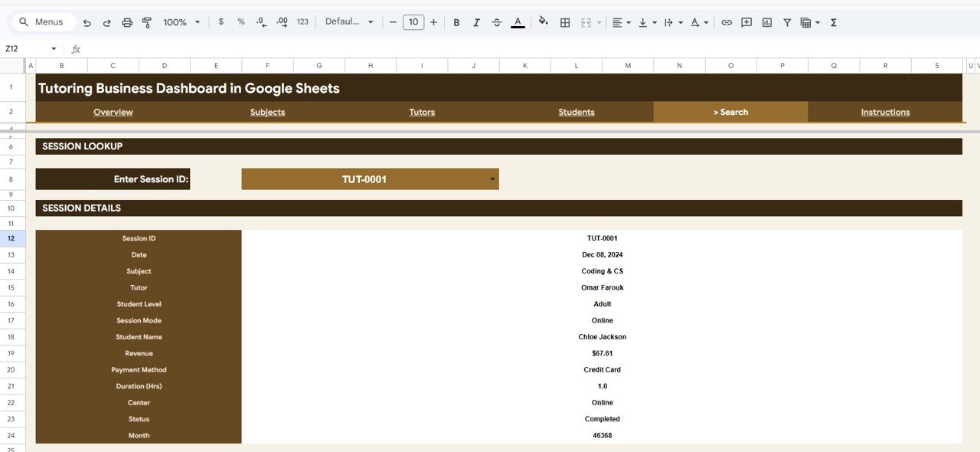Click the Omar Farouk tutor value
The width and height of the screenshot is (980, 452).
coord(602,288)
